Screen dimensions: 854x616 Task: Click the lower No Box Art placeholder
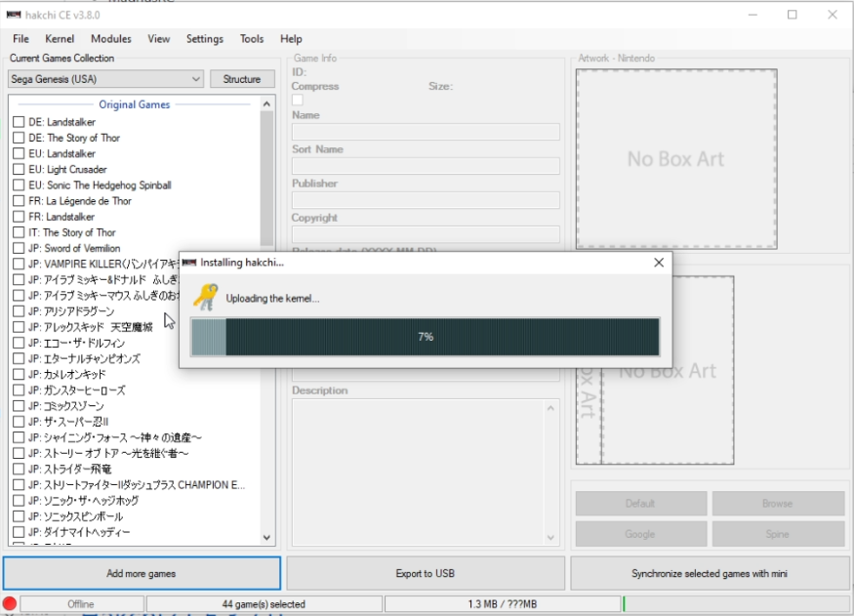click(x=668, y=371)
